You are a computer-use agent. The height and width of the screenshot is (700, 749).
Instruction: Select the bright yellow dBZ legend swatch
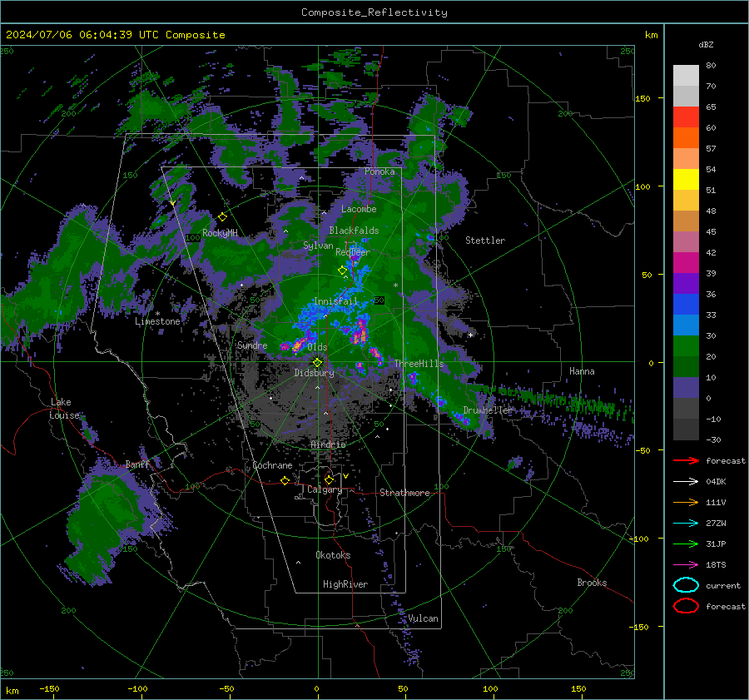tap(686, 179)
